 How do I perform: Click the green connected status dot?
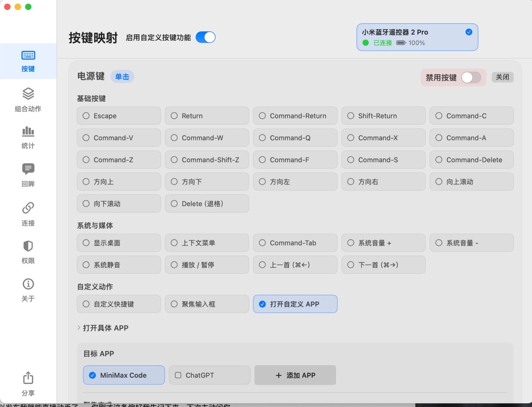pyautogui.click(x=366, y=43)
